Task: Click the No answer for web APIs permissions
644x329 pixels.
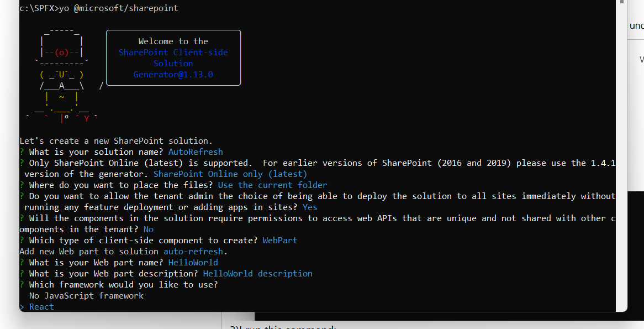Action: click(x=148, y=229)
